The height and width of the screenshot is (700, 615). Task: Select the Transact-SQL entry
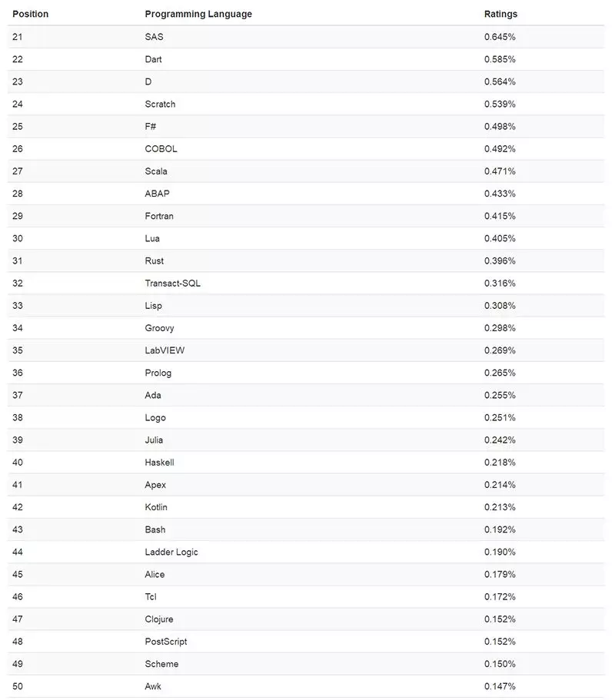tap(172, 283)
